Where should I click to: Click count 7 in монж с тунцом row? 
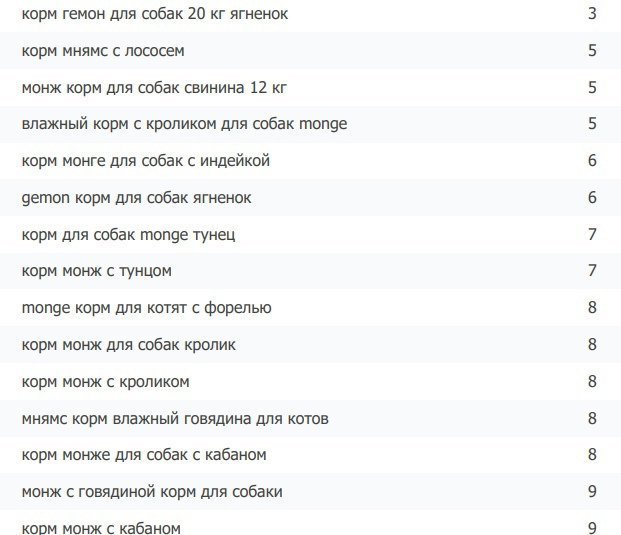[x=592, y=271]
